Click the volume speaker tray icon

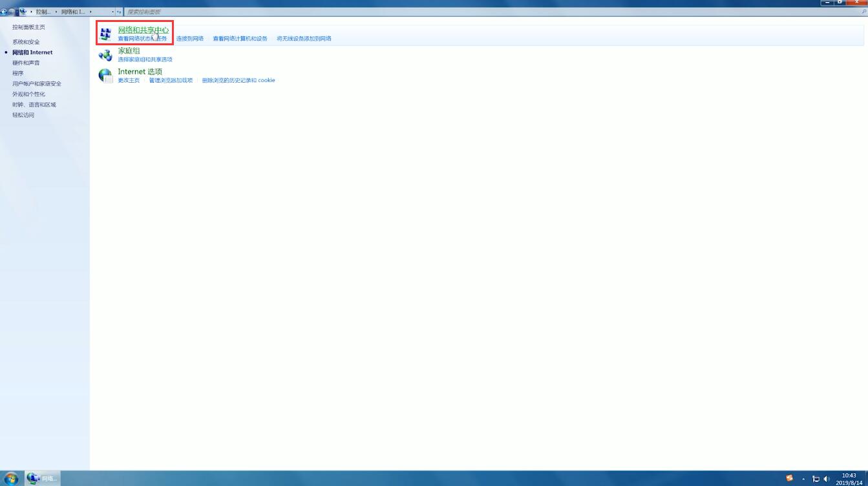tap(827, 479)
